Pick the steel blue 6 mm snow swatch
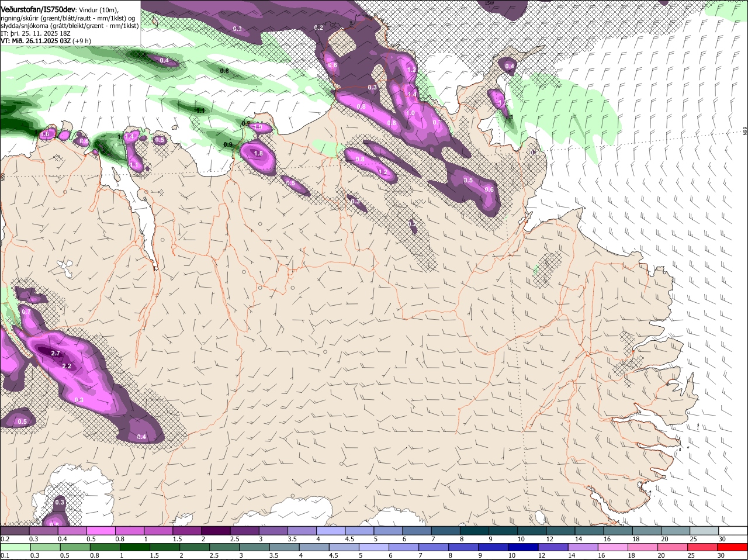The image size is (748, 560). pyautogui.click(x=417, y=531)
